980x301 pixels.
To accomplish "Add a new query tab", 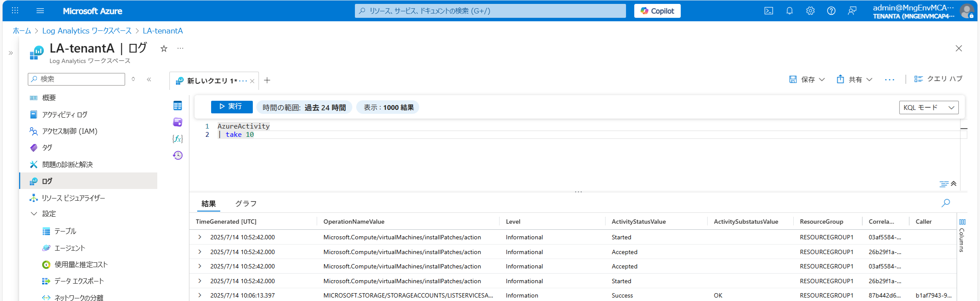I will (x=267, y=80).
